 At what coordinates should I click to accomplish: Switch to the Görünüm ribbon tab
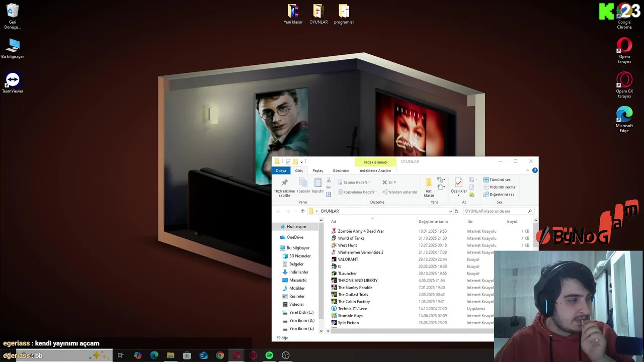pyautogui.click(x=341, y=170)
